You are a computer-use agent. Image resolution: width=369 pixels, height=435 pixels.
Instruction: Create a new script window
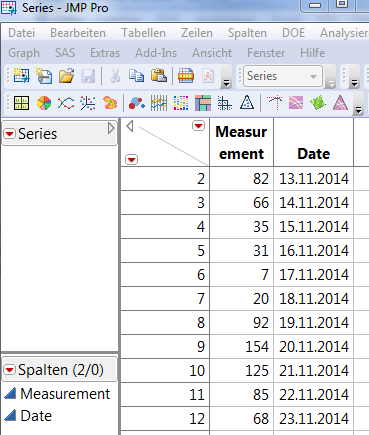(44, 76)
